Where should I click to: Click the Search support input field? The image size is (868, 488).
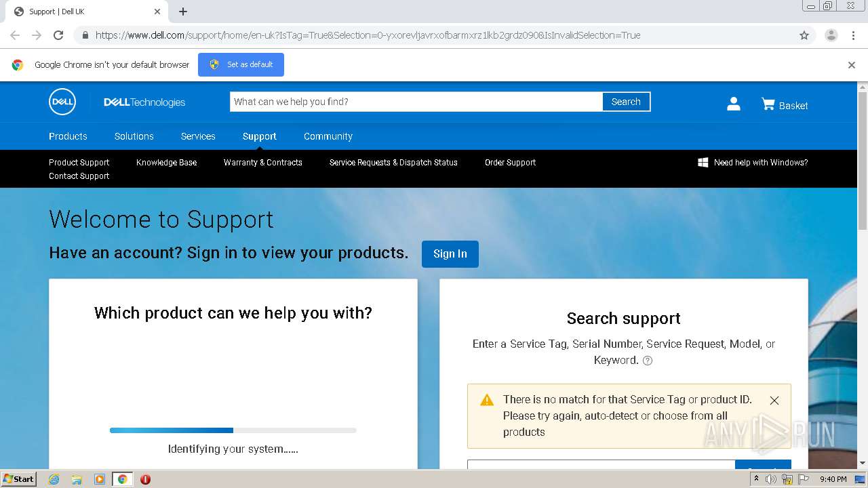click(x=601, y=464)
